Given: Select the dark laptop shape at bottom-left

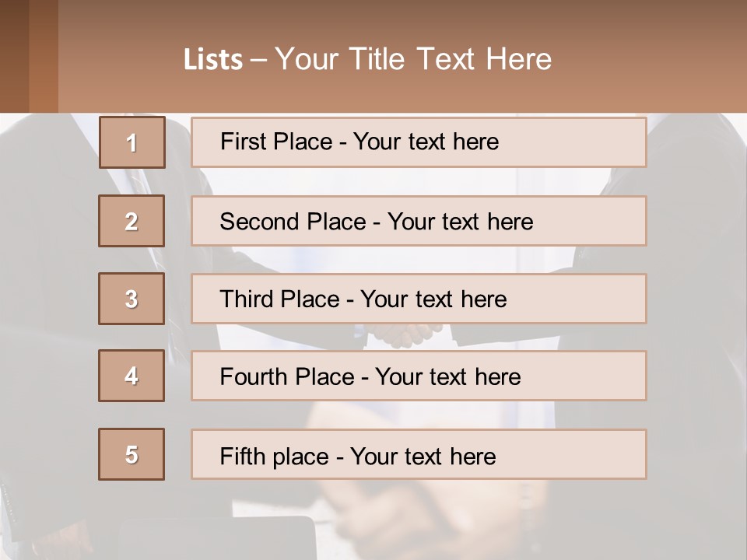Looking at the screenshot, I should point(218,538).
